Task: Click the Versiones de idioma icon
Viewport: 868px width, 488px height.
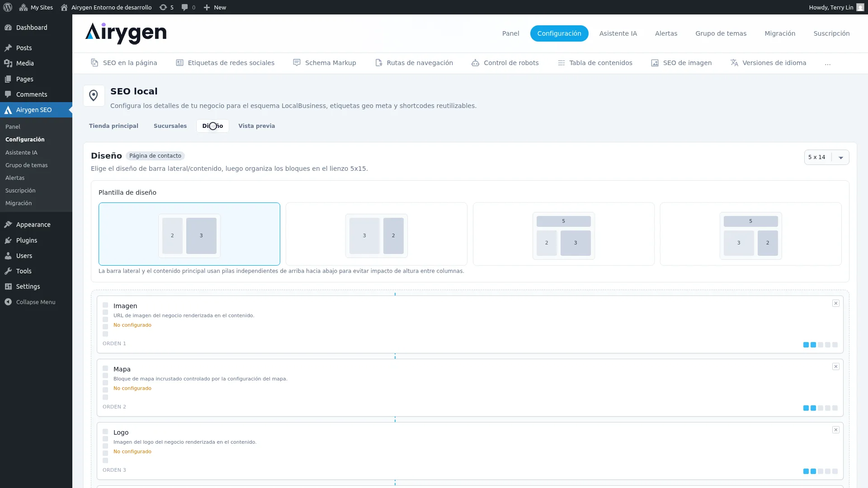Action: tap(734, 63)
